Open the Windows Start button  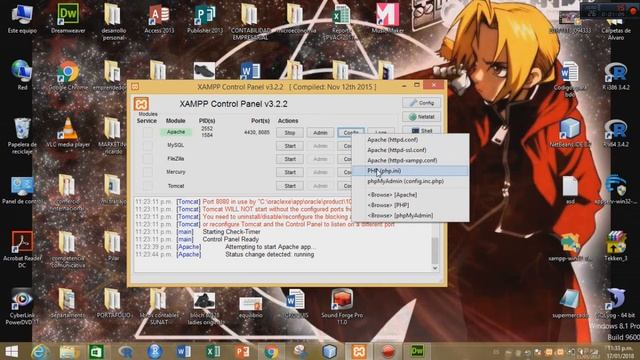click(11, 351)
